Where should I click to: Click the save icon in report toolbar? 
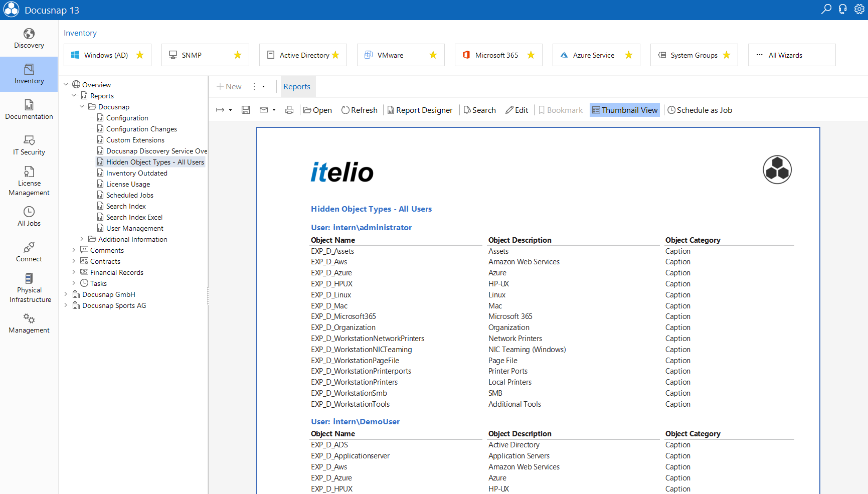246,110
